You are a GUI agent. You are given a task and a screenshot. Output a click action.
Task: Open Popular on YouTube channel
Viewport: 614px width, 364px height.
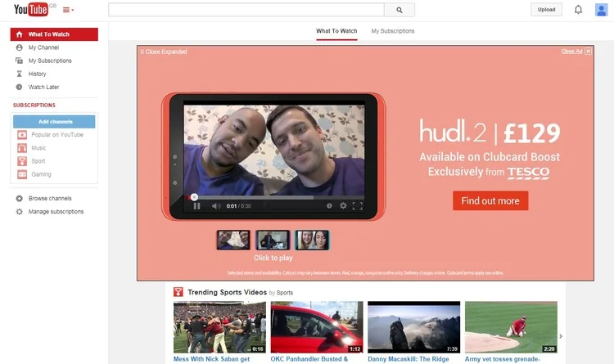point(57,135)
